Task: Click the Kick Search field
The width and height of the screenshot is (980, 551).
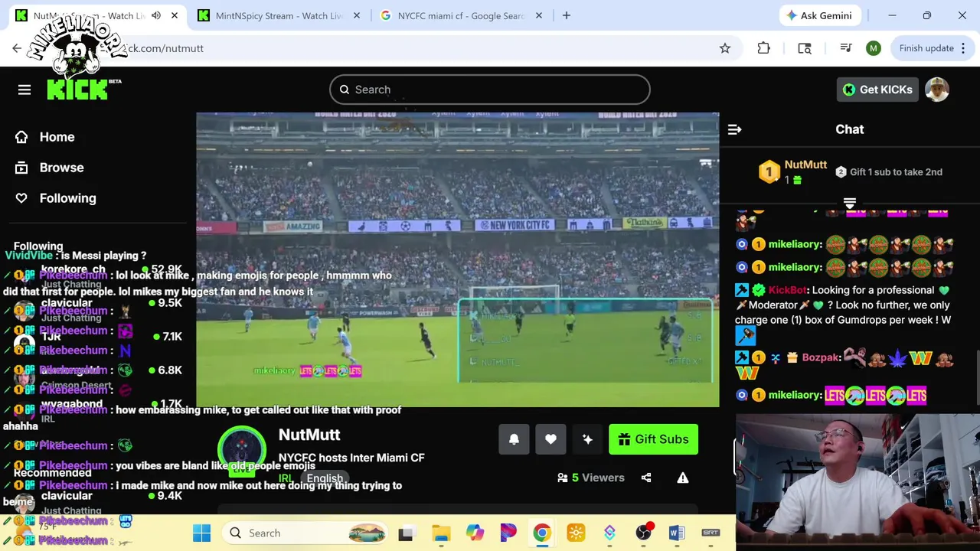Action: pyautogui.click(x=490, y=90)
